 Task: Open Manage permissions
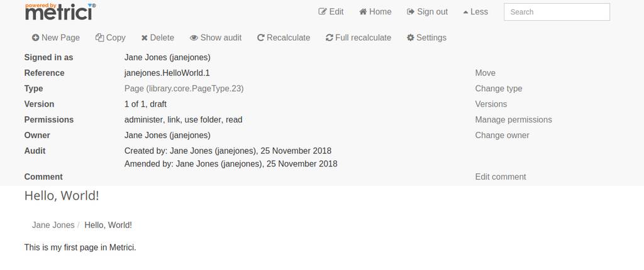click(x=513, y=120)
